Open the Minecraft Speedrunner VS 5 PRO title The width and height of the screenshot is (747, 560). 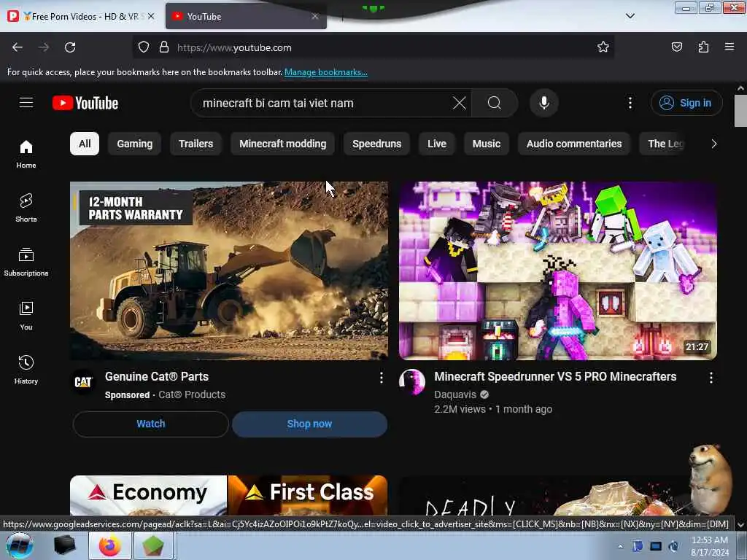tap(555, 377)
